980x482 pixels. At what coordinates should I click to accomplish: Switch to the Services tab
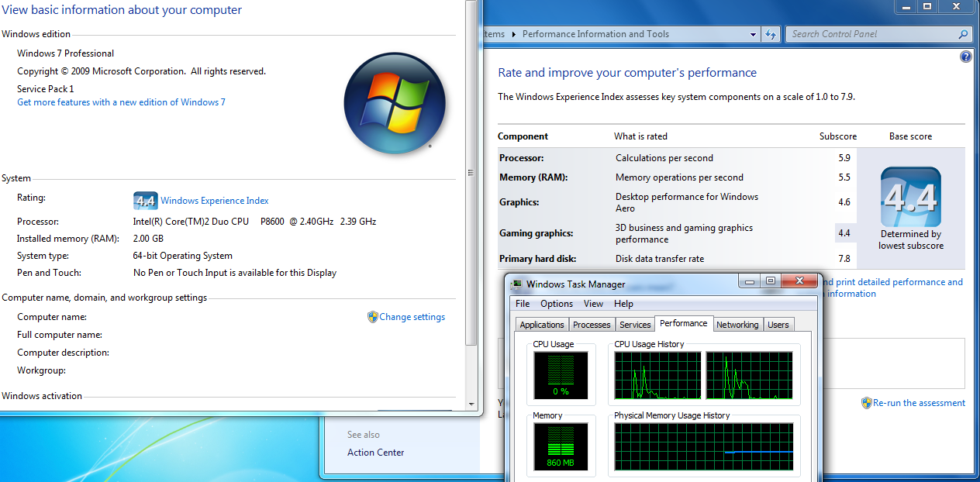click(x=635, y=325)
